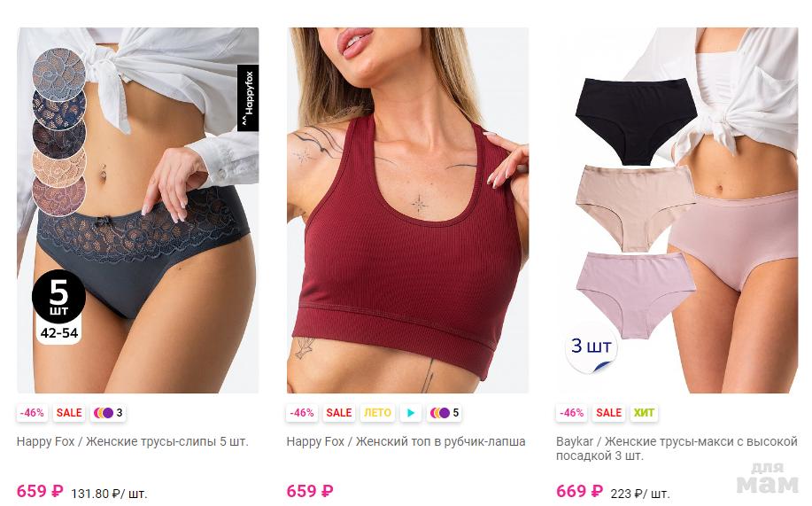The width and height of the screenshot is (812, 506).
Task: Open color options badge showing 5
Action: tap(445, 413)
